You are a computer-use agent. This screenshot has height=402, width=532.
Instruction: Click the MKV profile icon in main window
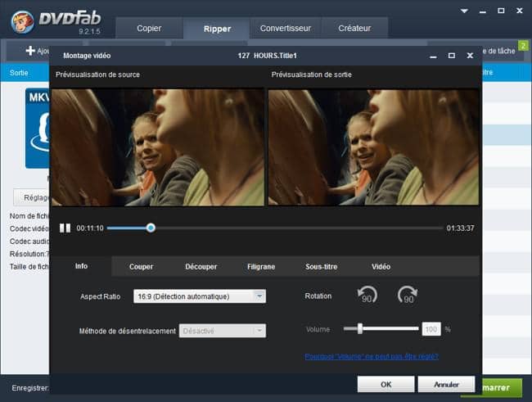point(38,129)
